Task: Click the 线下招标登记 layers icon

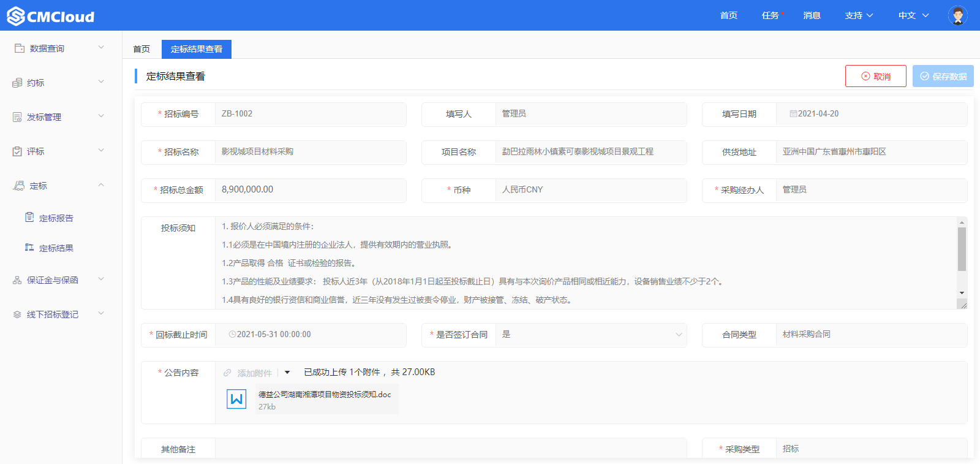Action: pyautogui.click(x=17, y=314)
